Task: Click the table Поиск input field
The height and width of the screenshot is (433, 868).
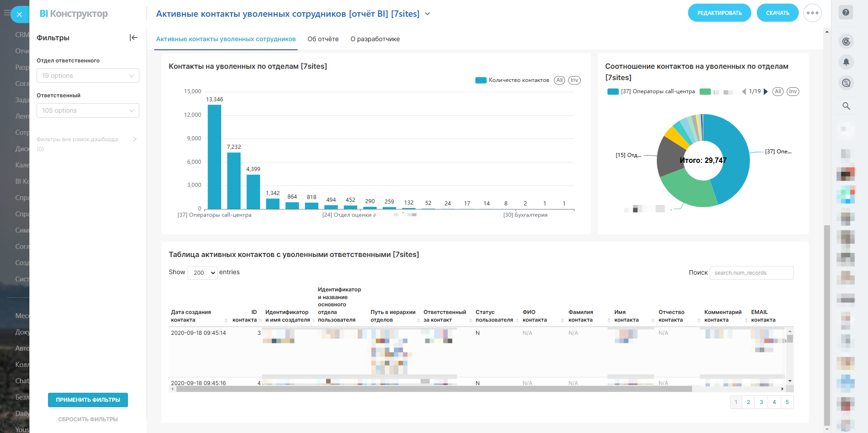Action: point(751,273)
